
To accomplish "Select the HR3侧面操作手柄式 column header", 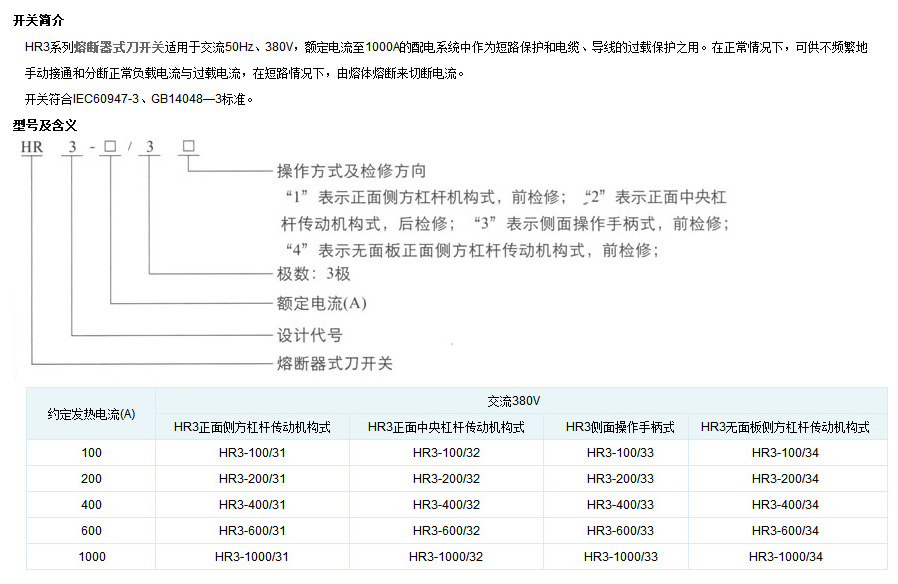I will [620, 427].
